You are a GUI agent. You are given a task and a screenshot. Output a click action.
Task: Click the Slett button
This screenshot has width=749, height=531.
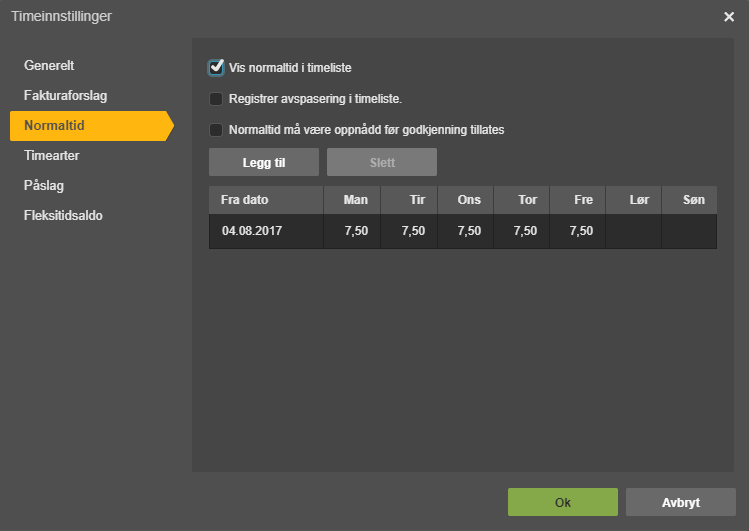pyautogui.click(x=382, y=162)
